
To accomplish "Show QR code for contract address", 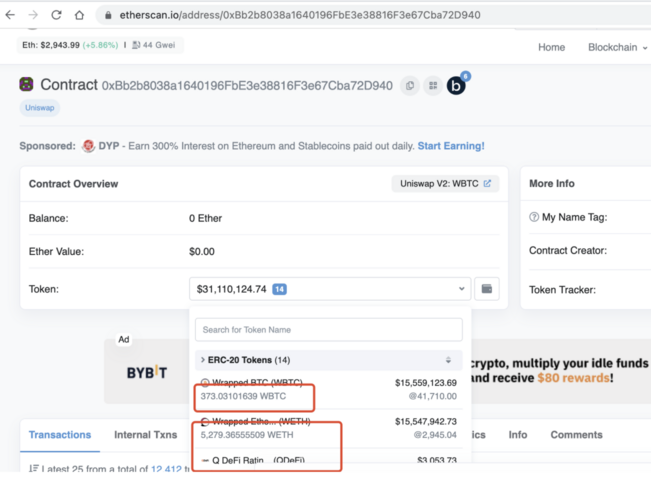I will [433, 86].
